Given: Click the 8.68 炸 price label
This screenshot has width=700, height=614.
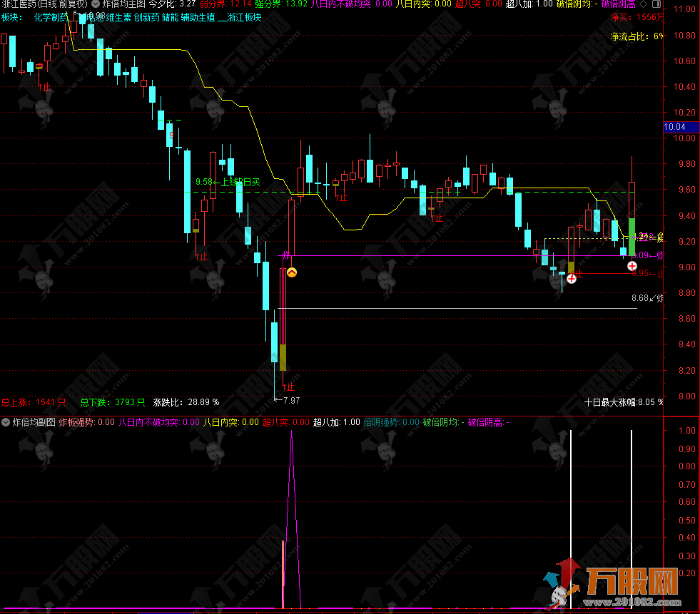Looking at the screenshot, I should pos(647,297).
